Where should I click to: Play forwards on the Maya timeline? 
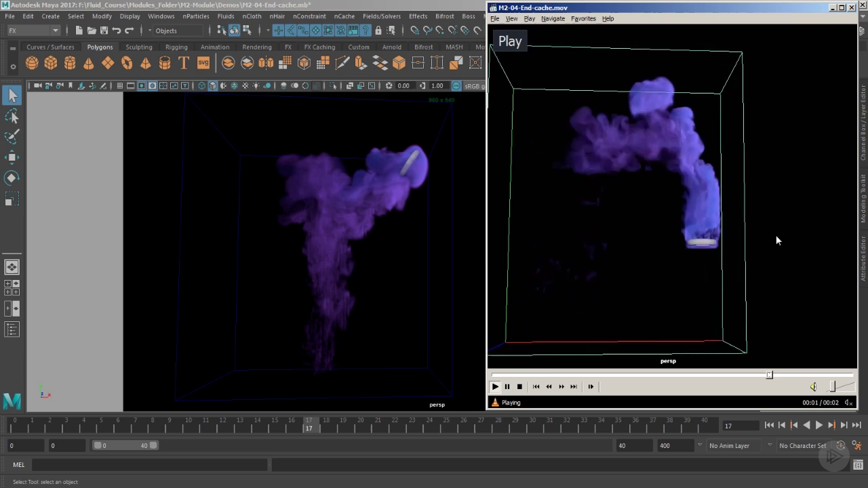[x=818, y=425]
